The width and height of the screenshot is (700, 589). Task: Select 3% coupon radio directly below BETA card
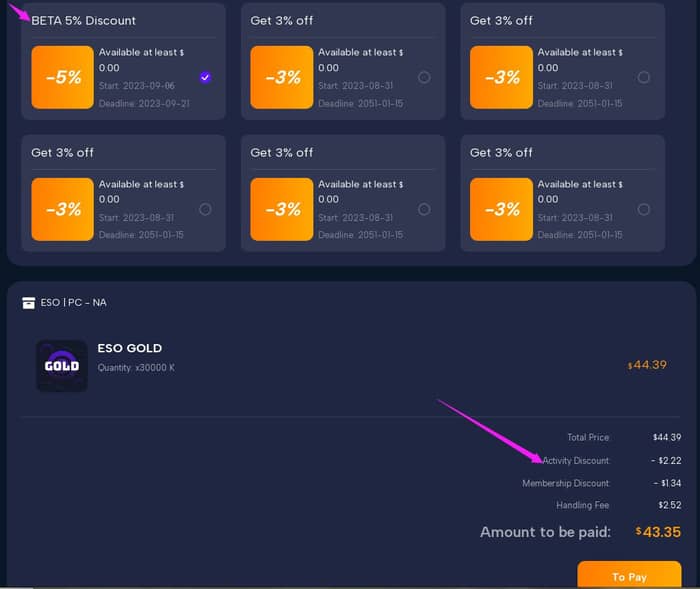point(205,209)
